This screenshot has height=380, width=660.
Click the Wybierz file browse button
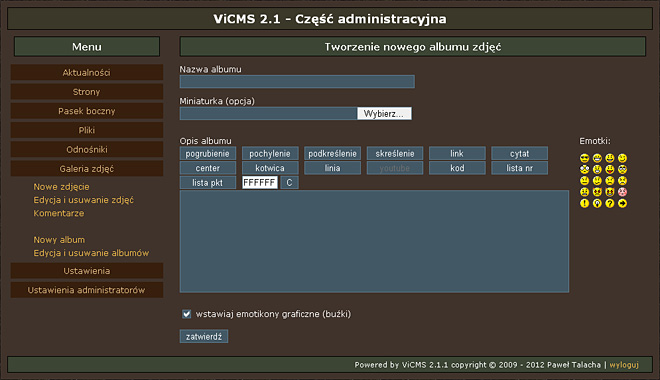coord(384,114)
